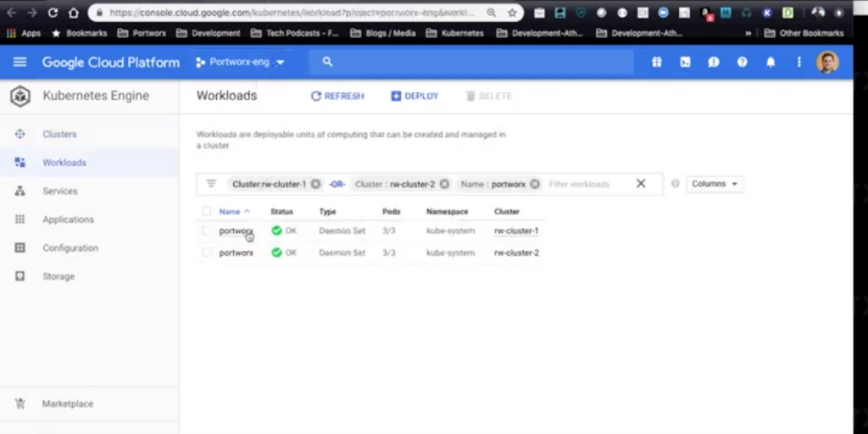Viewport: 868px width, 434px height.
Task: Open the rw-cluster-2 cluster link
Action: coord(516,253)
